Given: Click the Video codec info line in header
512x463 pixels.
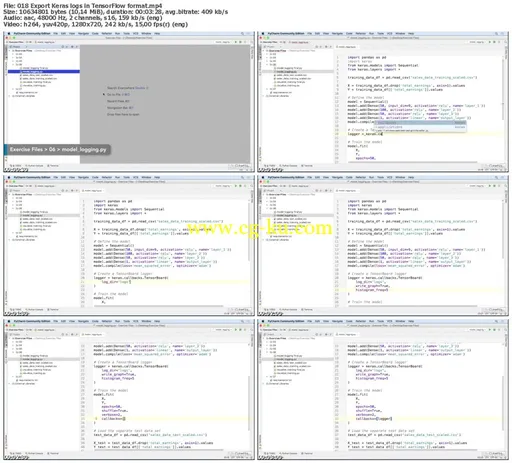Looking at the screenshot, I should (96, 24).
